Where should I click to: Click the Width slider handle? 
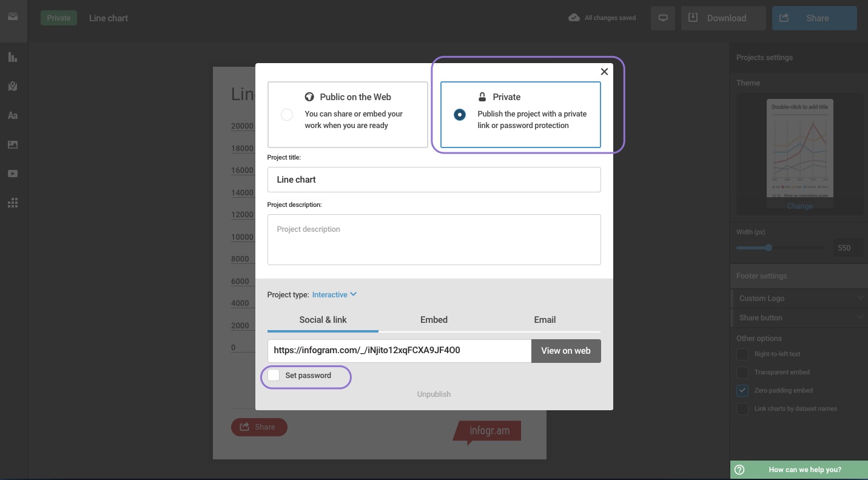pos(769,248)
